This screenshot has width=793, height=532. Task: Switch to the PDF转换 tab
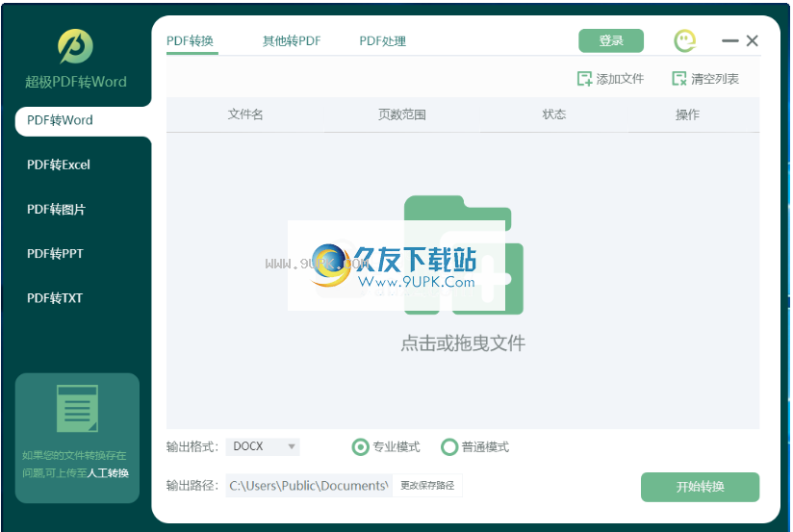191,41
